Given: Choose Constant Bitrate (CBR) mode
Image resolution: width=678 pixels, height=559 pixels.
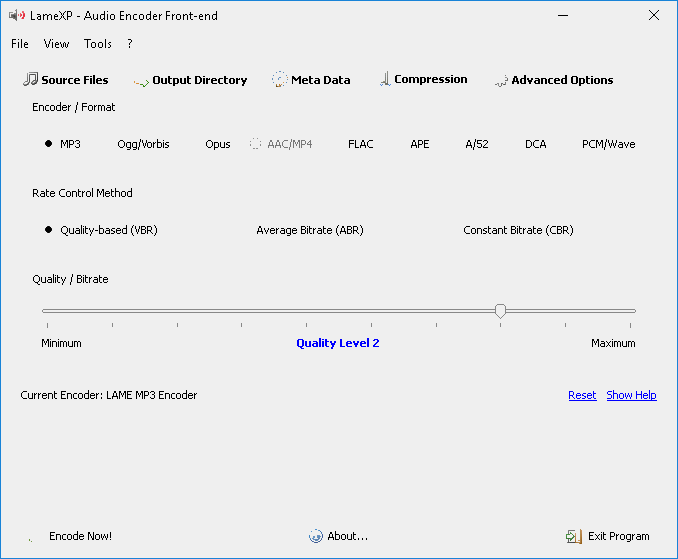Looking at the screenshot, I should (518, 230).
